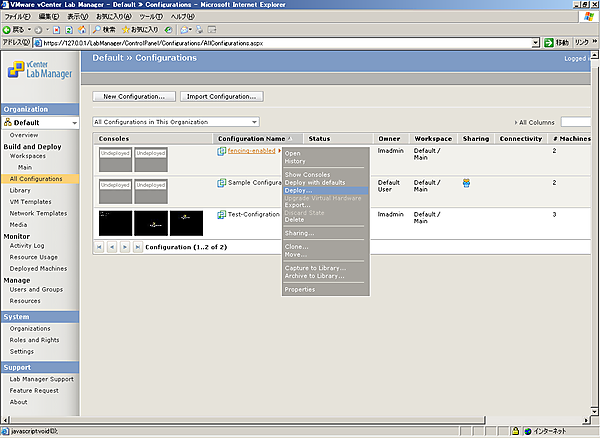This screenshot has height=438, width=600.
Task: Choose Clone... in the context menu
Action: tap(297, 246)
